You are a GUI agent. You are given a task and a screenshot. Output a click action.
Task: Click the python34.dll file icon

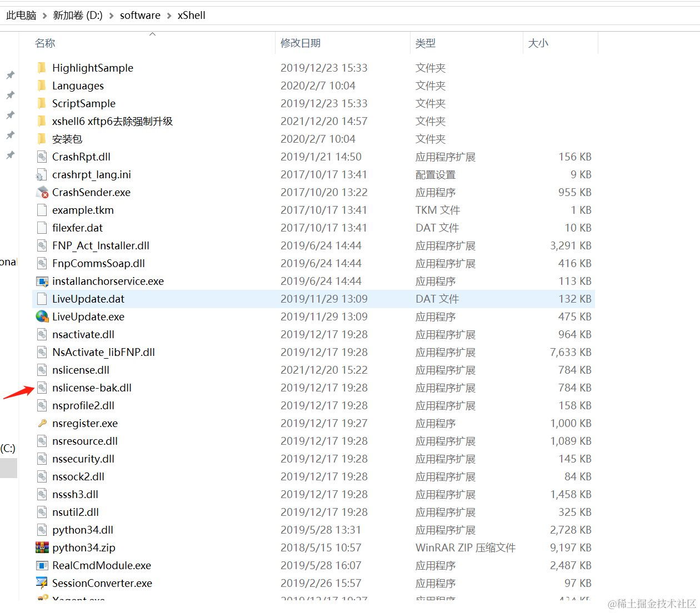pos(42,530)
